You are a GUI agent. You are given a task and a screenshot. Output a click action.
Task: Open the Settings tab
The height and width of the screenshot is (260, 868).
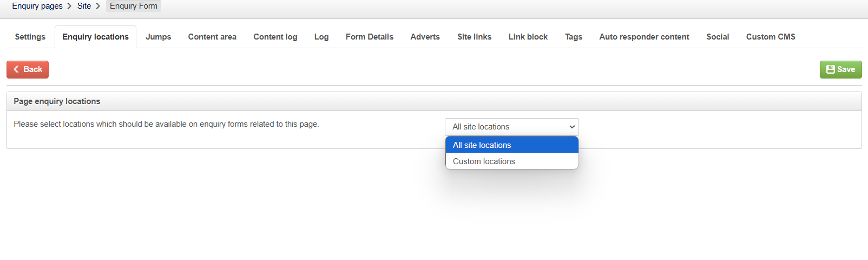[30, 37]
